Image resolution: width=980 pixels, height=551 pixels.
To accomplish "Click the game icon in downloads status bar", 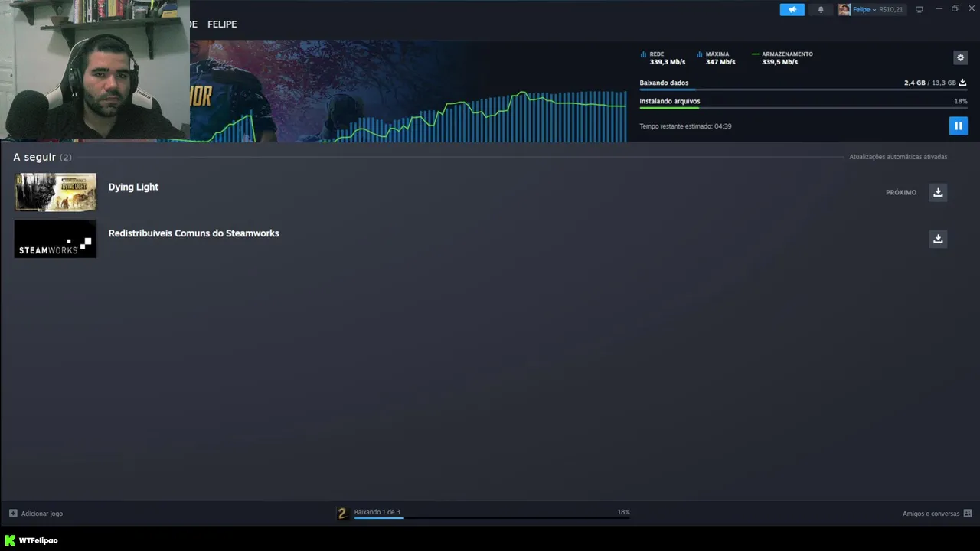I will tap(343, 514).
